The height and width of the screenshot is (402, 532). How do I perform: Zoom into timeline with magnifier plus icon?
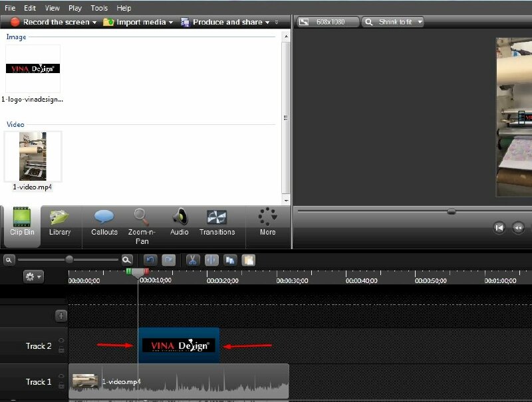126,260
